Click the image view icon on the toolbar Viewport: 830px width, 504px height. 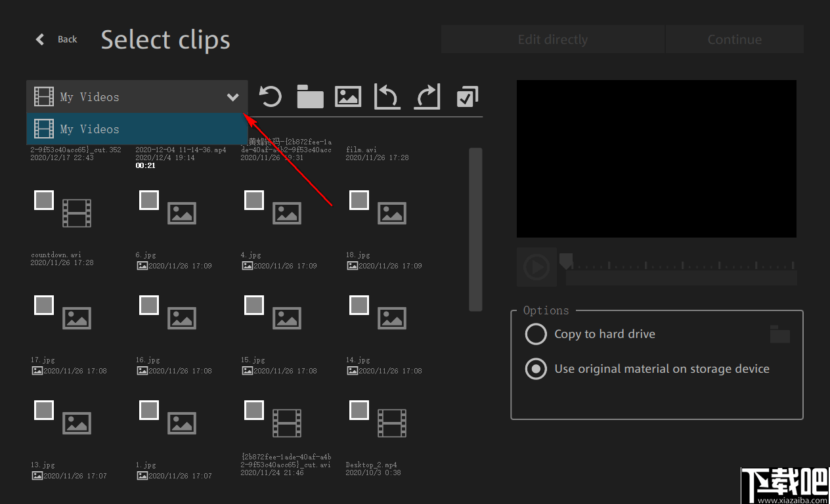click(348, 96)
